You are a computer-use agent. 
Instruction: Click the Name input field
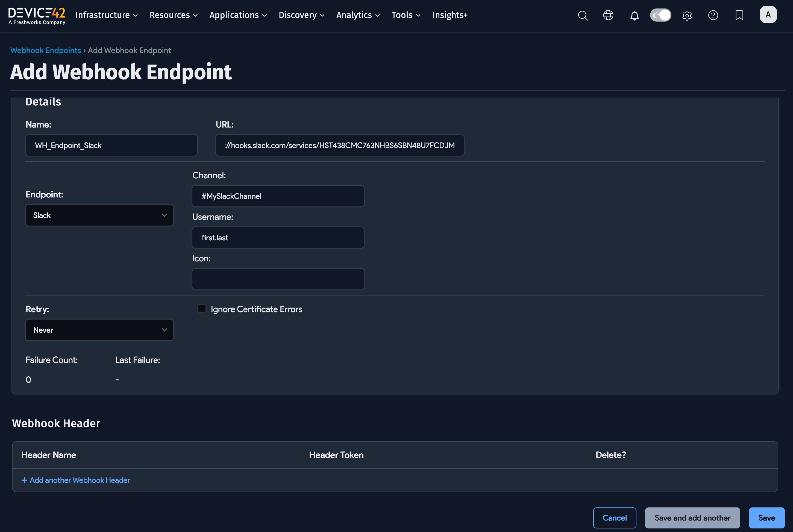tap(111, 145)
